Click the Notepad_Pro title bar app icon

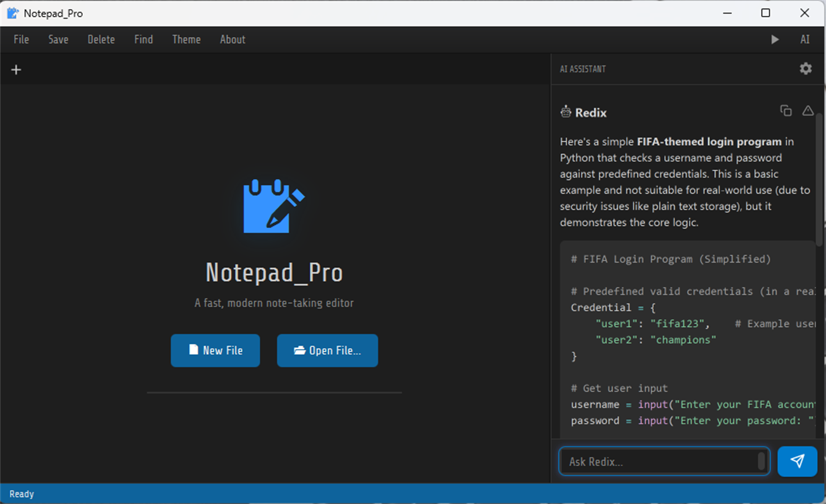click(x=13, y=13)
